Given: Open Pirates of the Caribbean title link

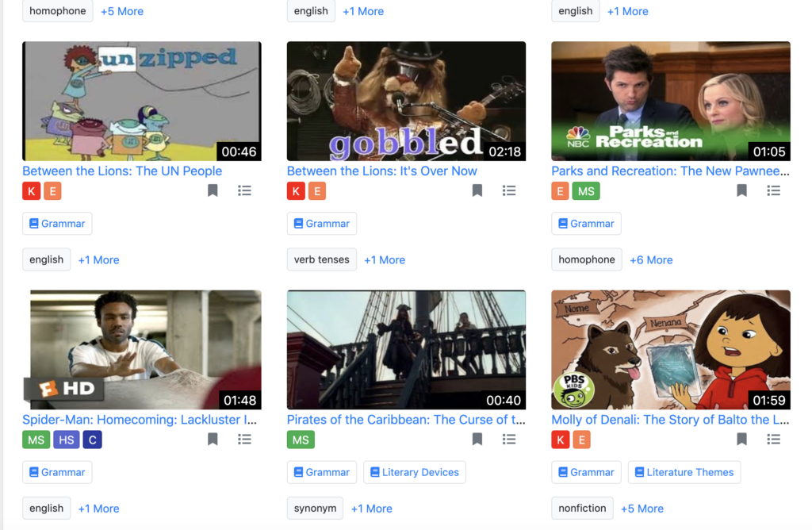Looking at the screenshot, I should click(x=406, y=420).
